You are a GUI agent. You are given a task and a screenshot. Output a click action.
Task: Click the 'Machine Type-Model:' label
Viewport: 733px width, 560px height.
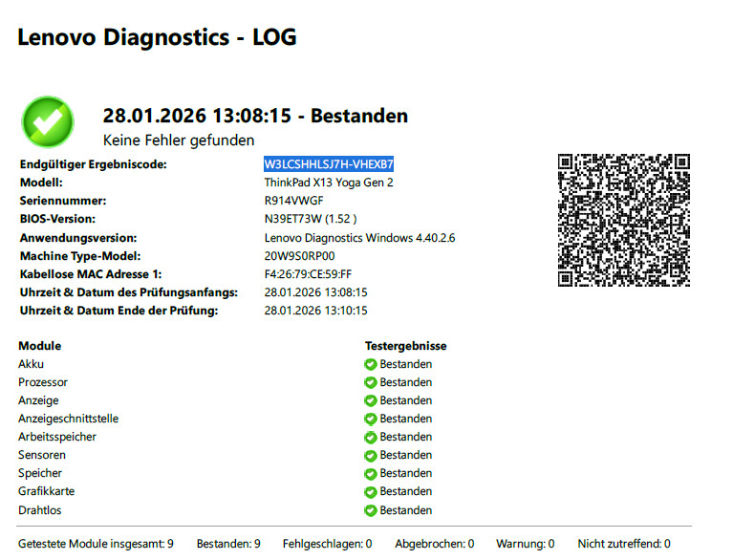80,256
